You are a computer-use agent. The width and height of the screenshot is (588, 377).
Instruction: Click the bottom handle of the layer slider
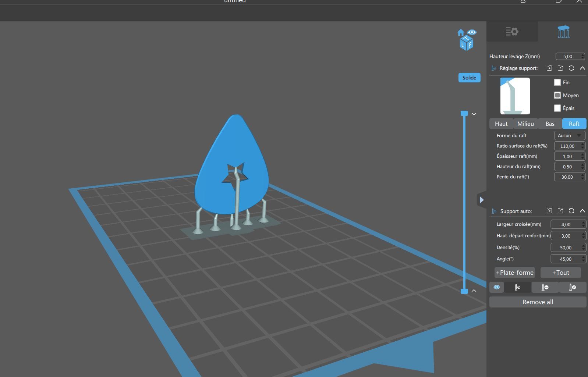click(464, 291)
